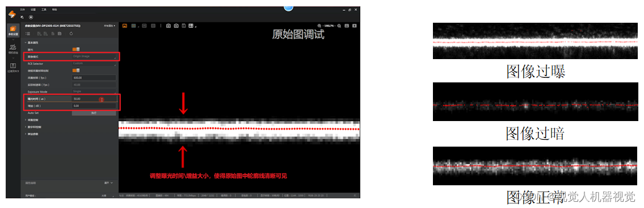Screen dimensions: 644x208
Task: Click the 图像正常 normal sample image
Action: click(534, 165)
